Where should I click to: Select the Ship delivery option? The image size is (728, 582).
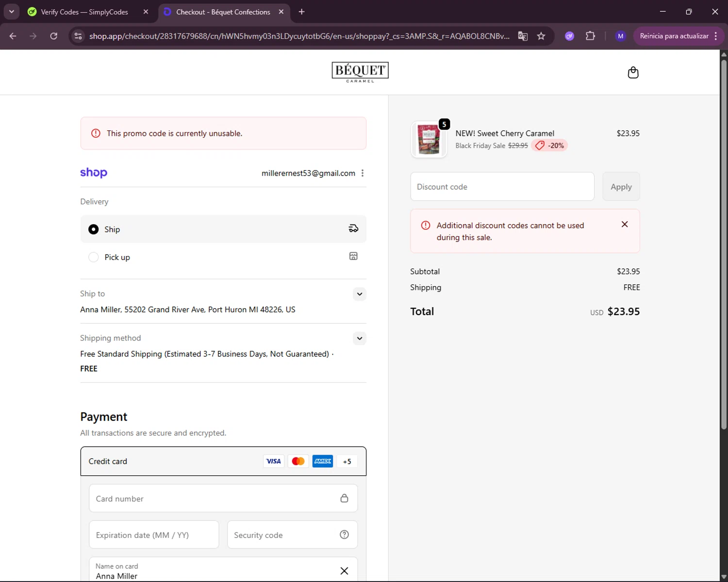pyautogui.click(x=223, y=229)
